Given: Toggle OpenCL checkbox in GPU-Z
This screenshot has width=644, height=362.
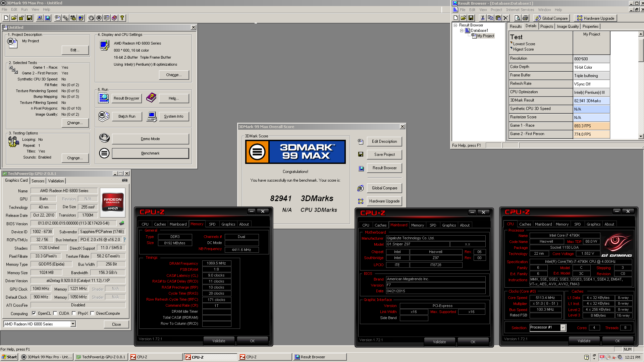Looking at the screenshot, I should point(34,313).
